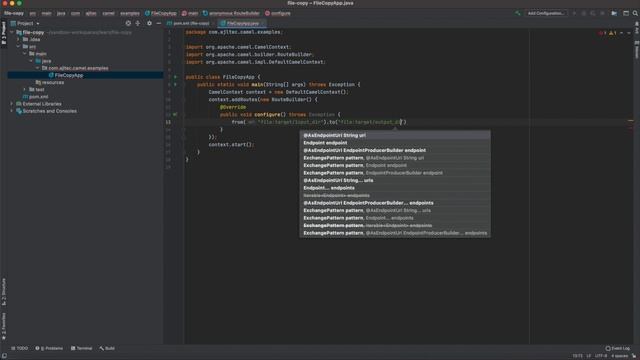This screenshot has width=640, height=360.
Task: Collapse com.ajitec.camel.examples package
Action: (38, 68)
